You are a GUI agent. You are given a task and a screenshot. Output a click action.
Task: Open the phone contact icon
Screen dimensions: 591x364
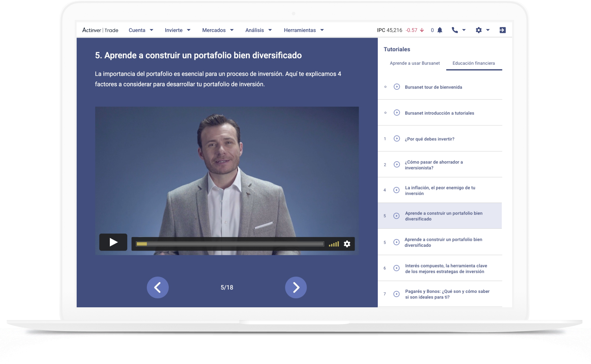(x=455, y=30)
